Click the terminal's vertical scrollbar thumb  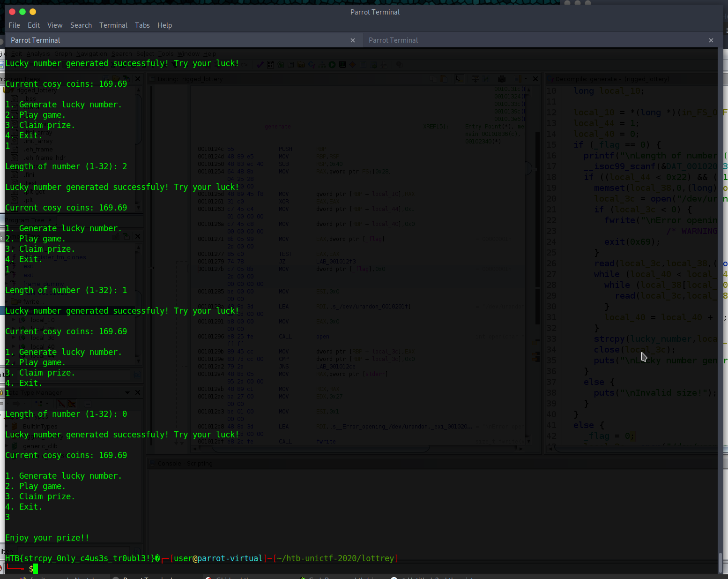721,563
